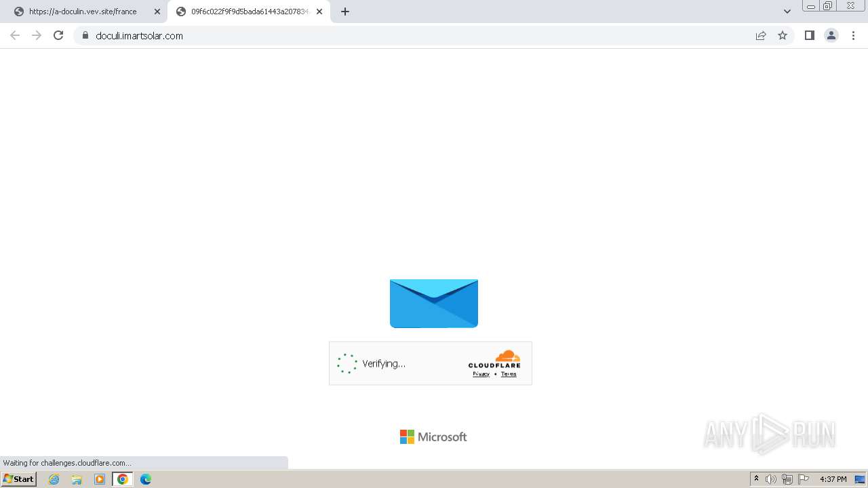Open the Cloudflare Terms link

[x=509, y=374]
